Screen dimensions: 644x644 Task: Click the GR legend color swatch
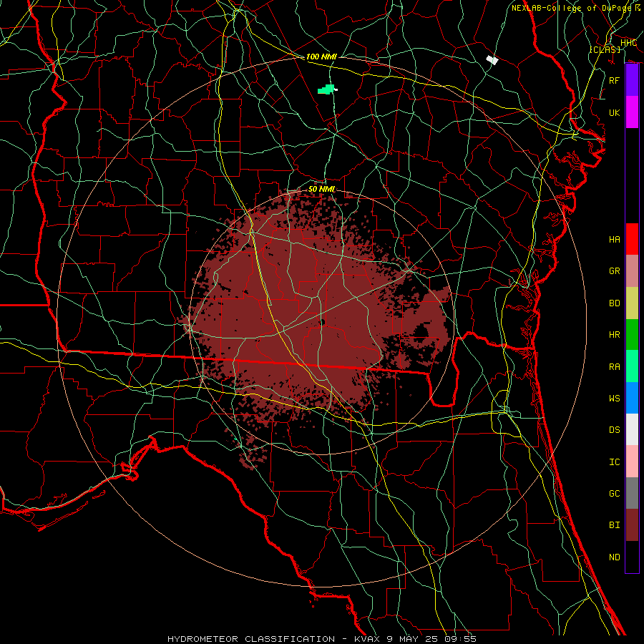[x=632, y=271]
